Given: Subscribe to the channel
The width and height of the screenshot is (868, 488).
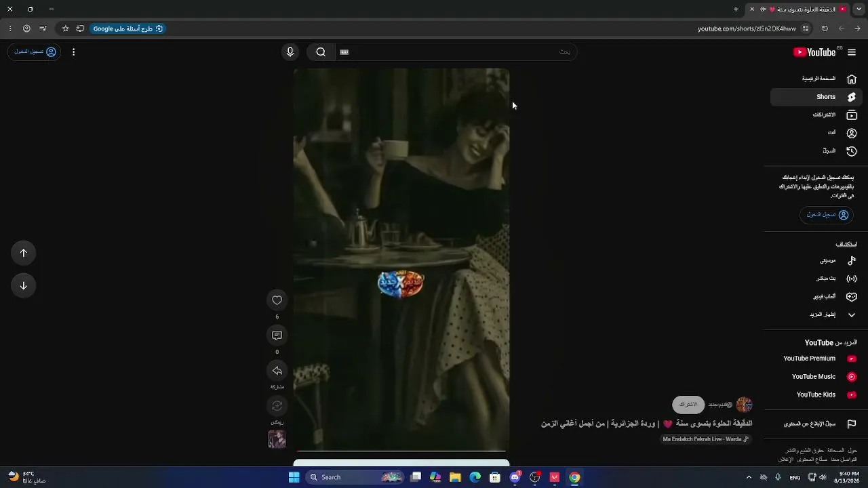Looking at the screenshot, I should 688,405.
